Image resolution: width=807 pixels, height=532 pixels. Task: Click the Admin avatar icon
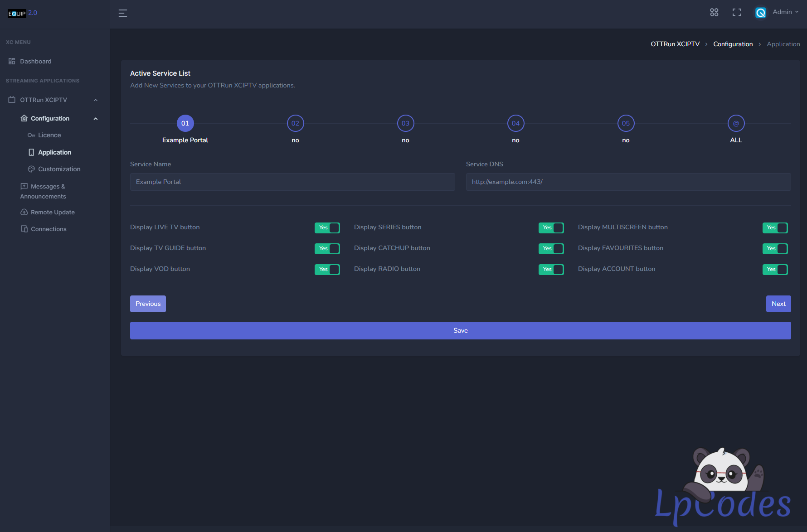pyautogui.click(x=760, y=13)
